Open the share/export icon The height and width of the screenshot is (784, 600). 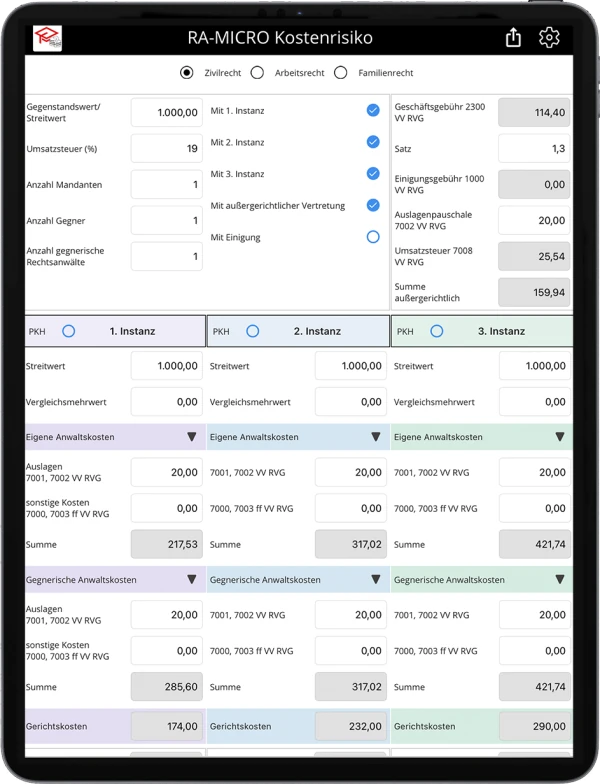tap(513, 38)
